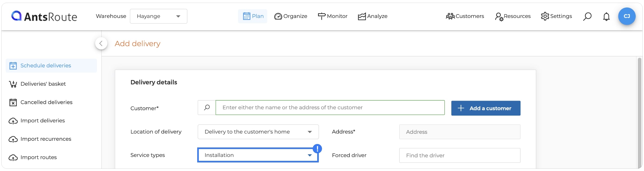
Task: Click the Analyze chart icon
Action: point(362,17)
